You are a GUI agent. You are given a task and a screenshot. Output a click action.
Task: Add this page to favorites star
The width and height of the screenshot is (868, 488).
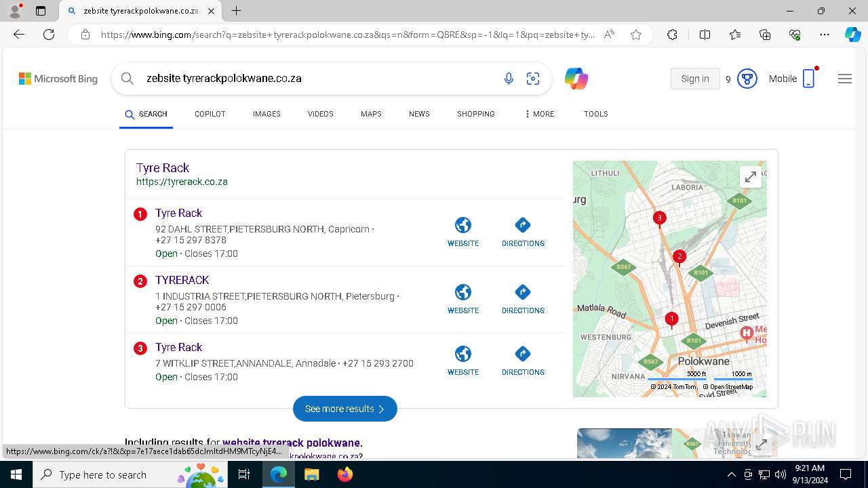tap(636, 35)
